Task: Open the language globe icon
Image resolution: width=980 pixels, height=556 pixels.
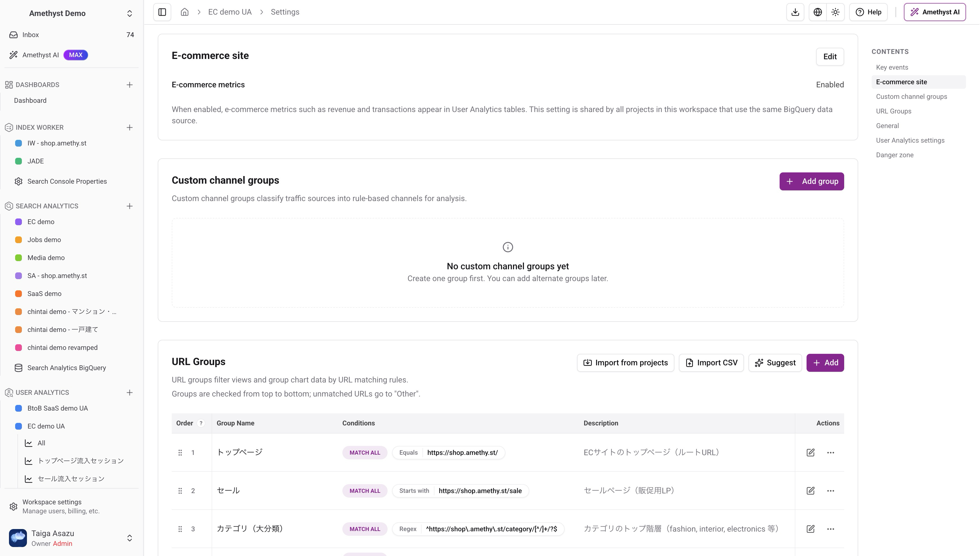Action: 818,12
